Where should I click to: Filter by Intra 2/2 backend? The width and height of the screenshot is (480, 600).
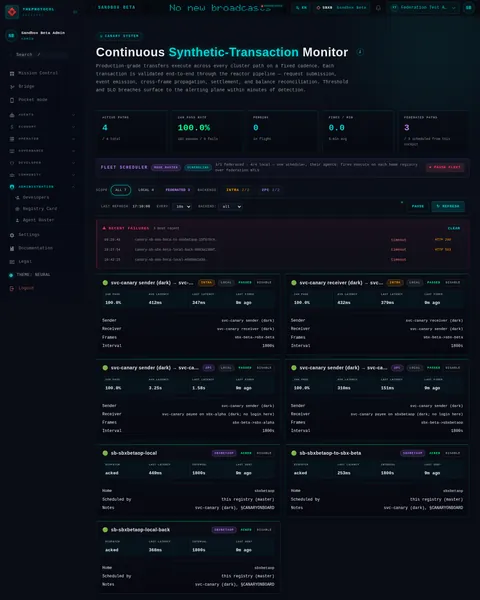237,190
